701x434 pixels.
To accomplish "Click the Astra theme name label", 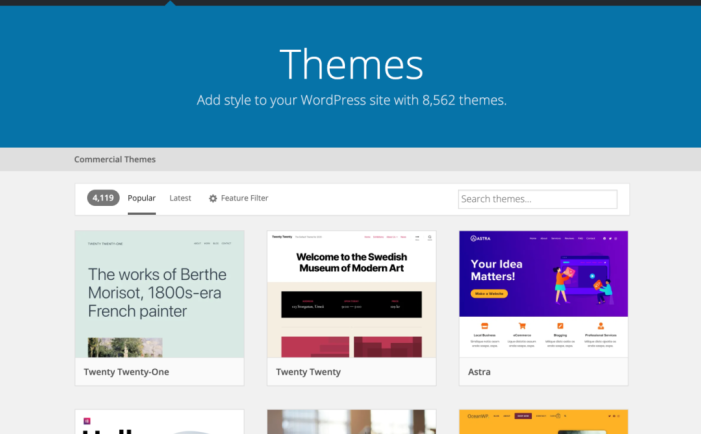I will pyautogui.click(x=482, y=372).
